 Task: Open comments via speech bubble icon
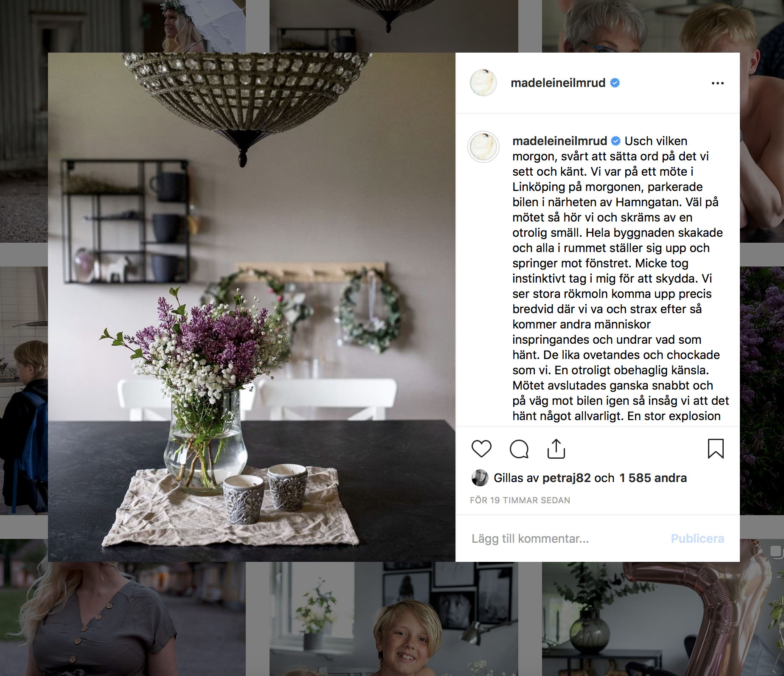tap(519, 449)
